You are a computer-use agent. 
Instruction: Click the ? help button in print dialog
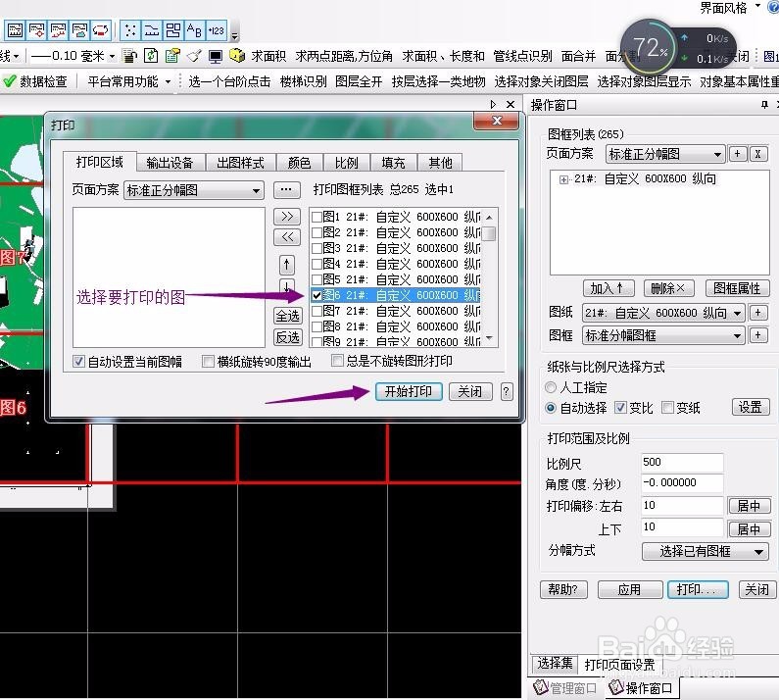click(506, 392)
